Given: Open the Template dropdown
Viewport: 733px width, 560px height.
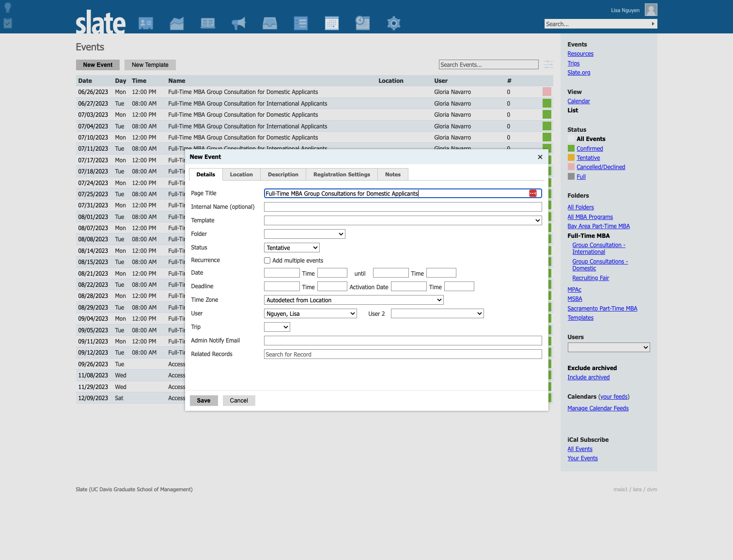Looking at the screenshot, I should pyautogui.click(x=403, y=220).
